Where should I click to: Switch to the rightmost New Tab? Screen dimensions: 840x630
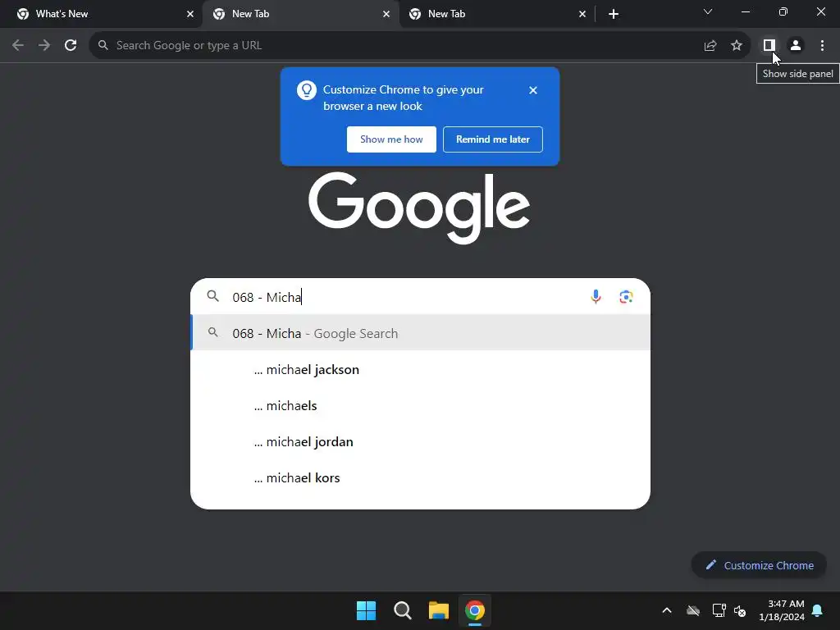point(496,14)
